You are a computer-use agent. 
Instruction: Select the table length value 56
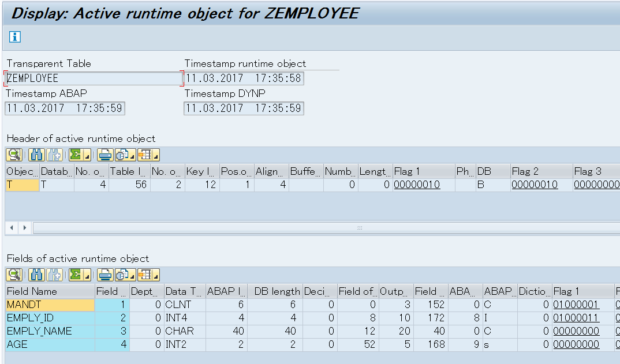[x=130, y=185]
